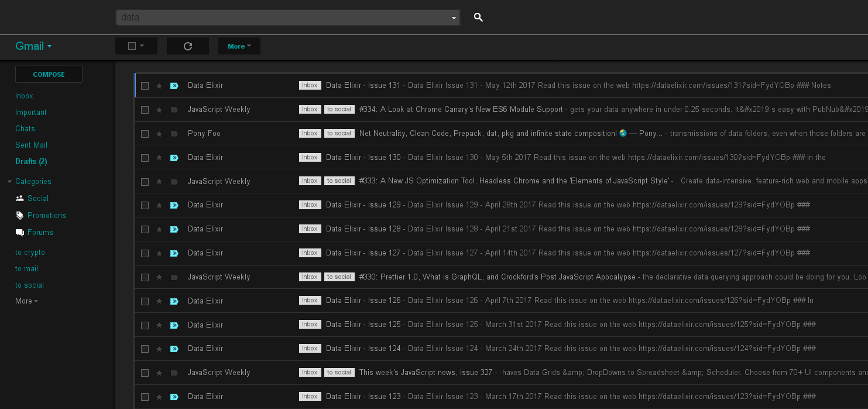Open the 'to social' sidebar label
The height and width of the screenshot is (409, 868).
29,285
